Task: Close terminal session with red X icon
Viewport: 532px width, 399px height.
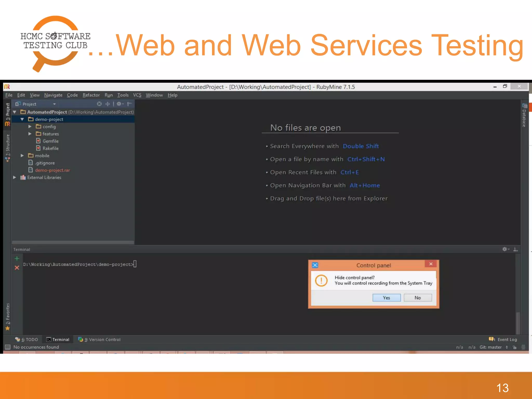Action: pos(17,268)
